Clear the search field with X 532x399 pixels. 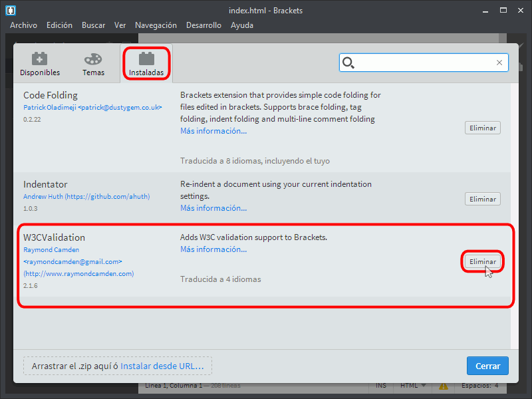pyautogui.click(x=499, y=63)
